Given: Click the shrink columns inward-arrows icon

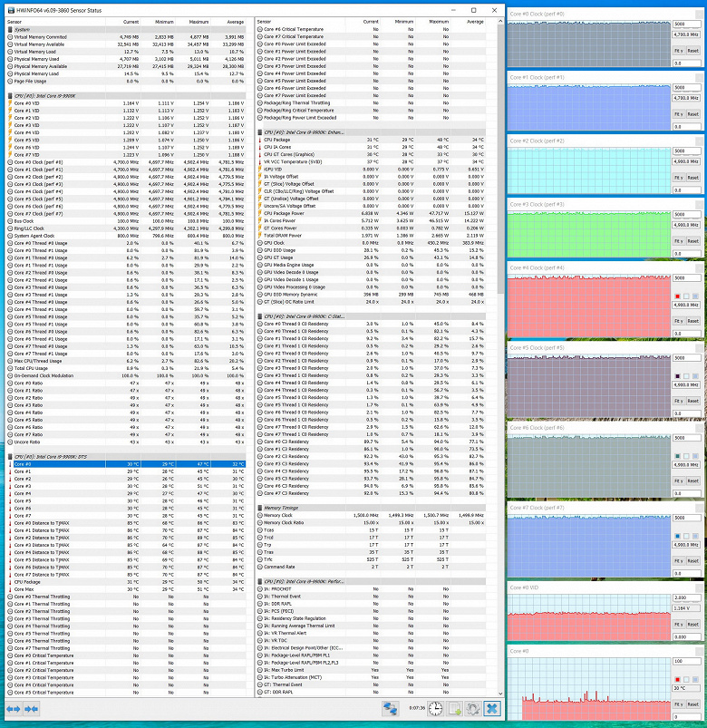Looking at the screenshot, I should pos(31,708).
